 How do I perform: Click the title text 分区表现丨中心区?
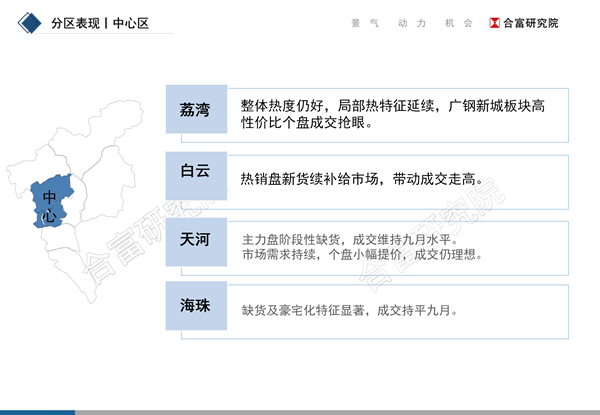100,23
